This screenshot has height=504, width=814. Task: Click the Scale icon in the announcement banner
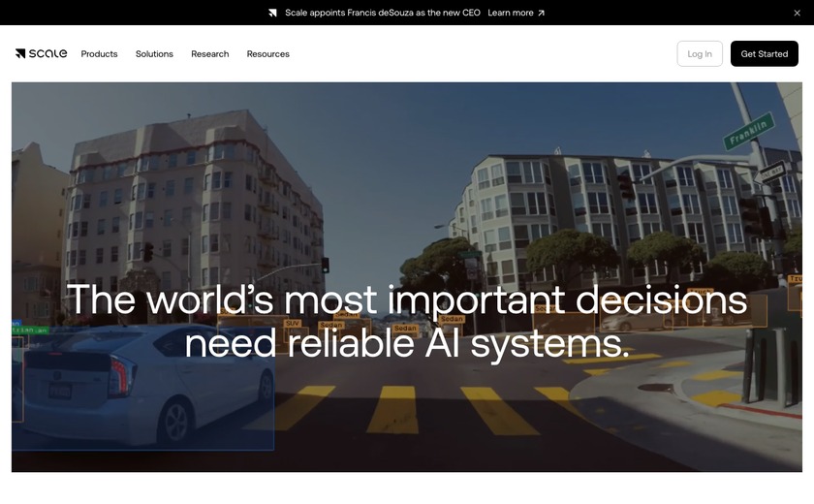(272, 13)
